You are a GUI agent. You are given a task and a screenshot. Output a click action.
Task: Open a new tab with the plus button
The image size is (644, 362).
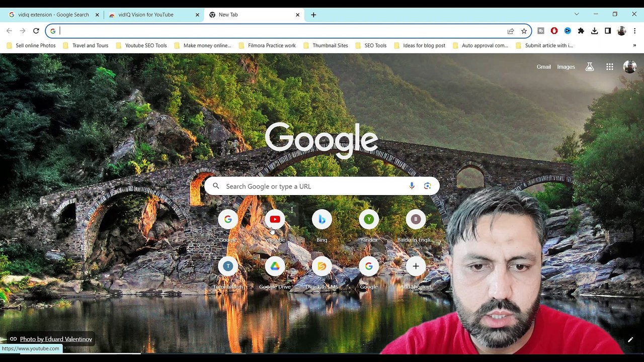tap(313, 15)
